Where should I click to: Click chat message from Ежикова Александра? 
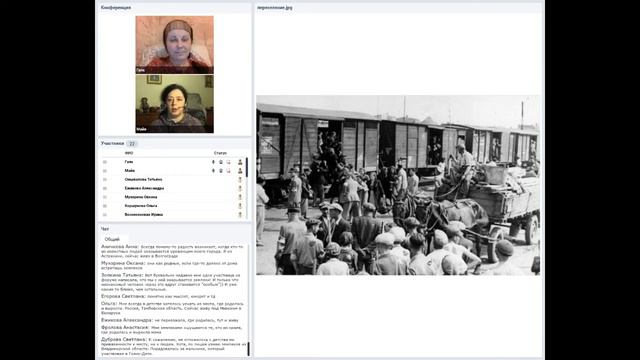(x=170, y=320)
